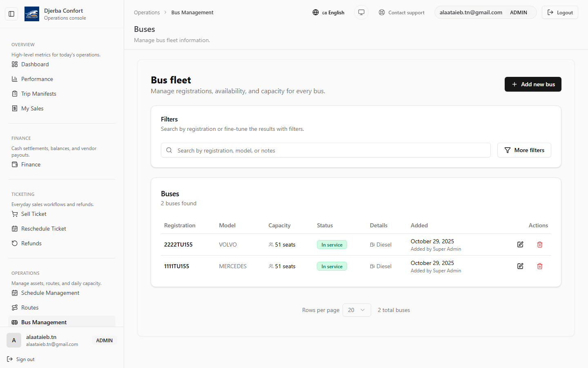Open the Sell Ticket page

coord(33,214)
